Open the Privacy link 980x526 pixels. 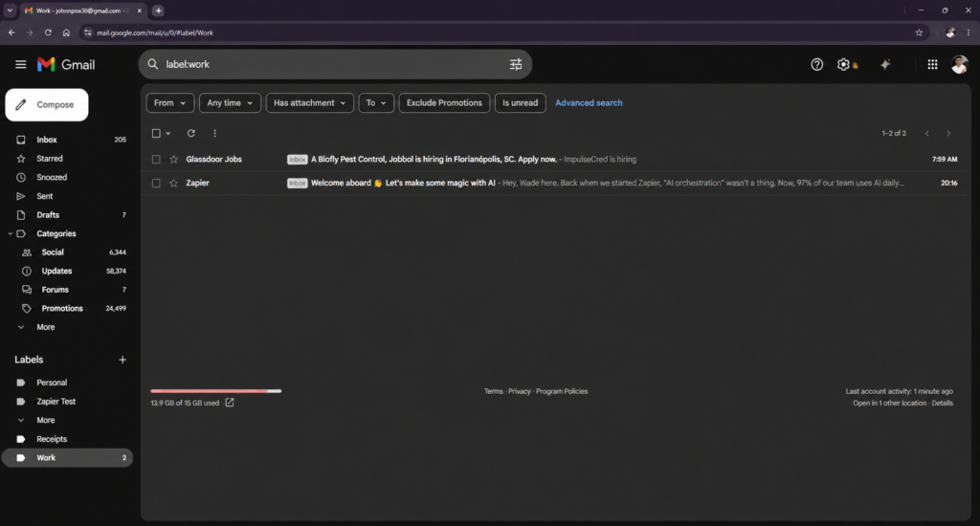(520, 392)
